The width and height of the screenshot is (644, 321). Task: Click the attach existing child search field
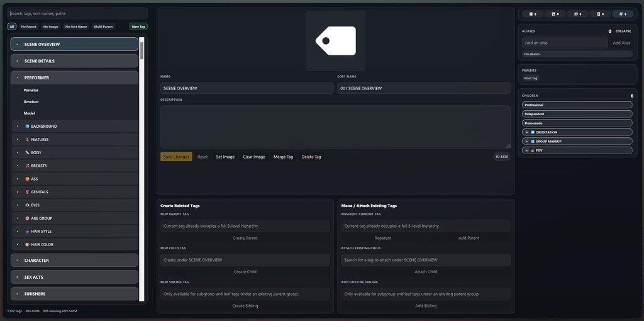426,260
